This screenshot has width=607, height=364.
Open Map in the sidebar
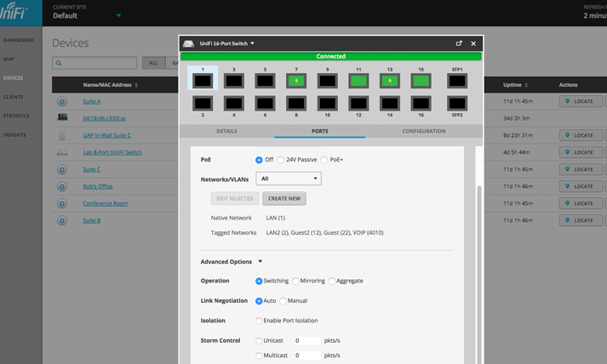(9, 60)
